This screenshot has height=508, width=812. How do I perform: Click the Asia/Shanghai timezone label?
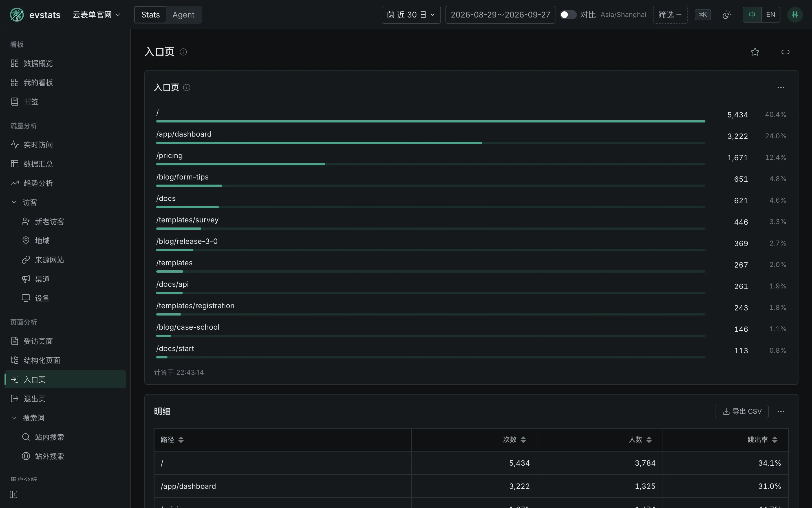(623, 15)
